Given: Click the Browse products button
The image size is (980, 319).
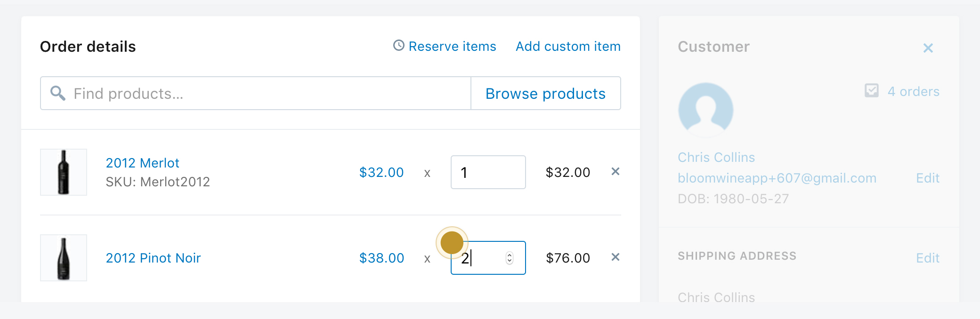Looking at the screenshot, I should coord(546,93).
